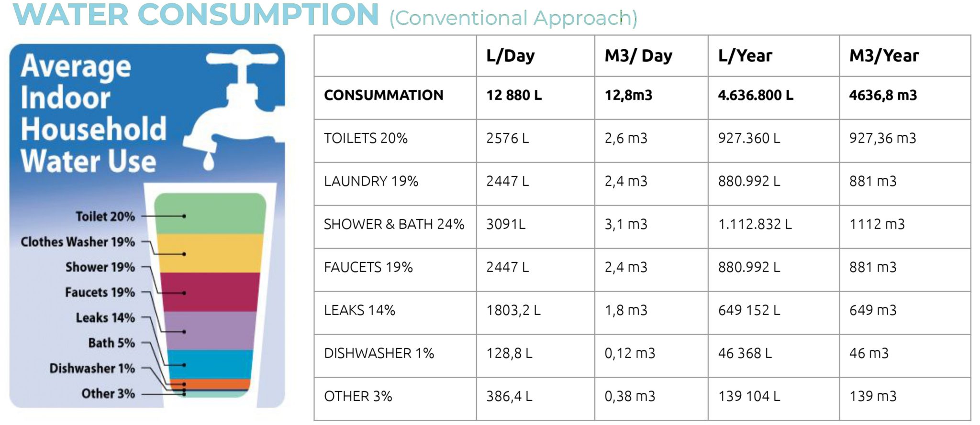This screenshot has width=980, height=425.
Task: Click the "4.636.800 L" yearly total cell
Action: click(755, 95)
